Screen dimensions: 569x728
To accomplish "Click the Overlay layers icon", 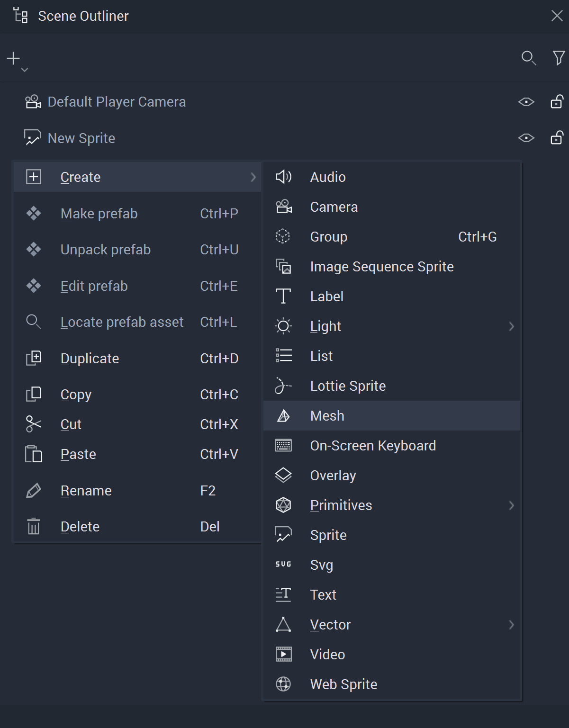I will pyautogui.click(x=283, y=476).
